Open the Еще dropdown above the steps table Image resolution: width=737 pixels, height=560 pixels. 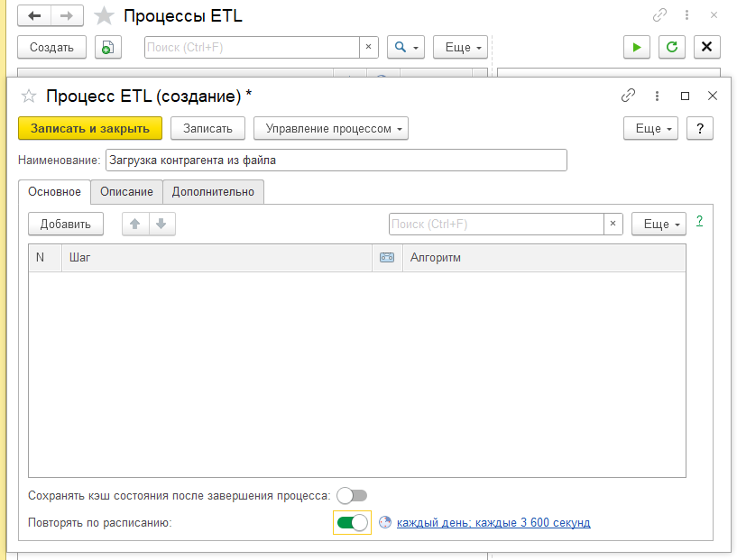point(659,224)
